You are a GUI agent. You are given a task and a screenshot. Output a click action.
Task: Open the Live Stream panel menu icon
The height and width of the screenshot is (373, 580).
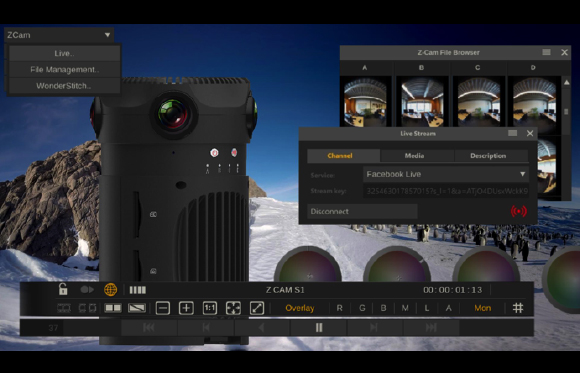tap(512, 133)
